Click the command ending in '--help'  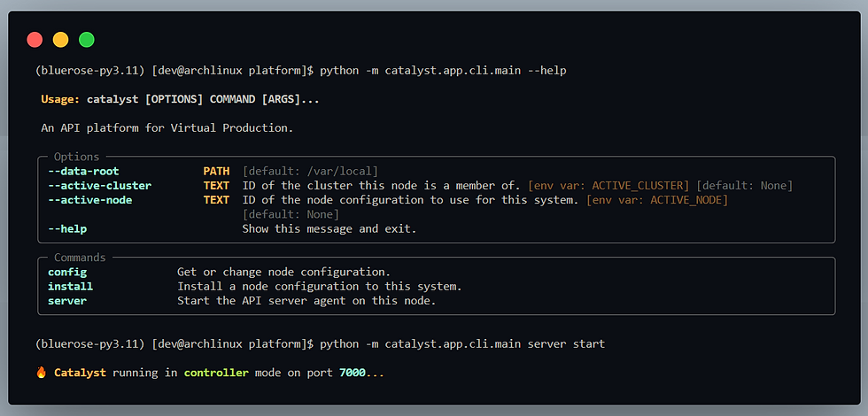pyautogui.click(x=444, y=71)
